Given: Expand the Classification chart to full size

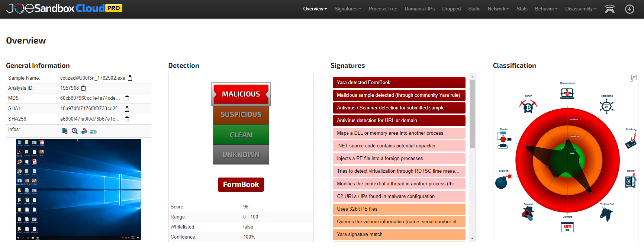Looking at the screenshot, I should (x=633, y=78).
